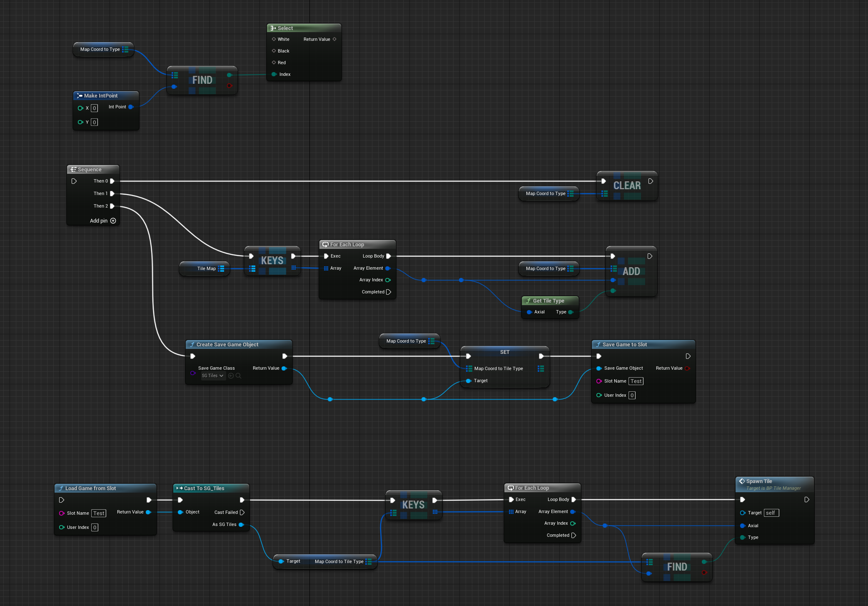
Task: Click Array Element pin on bottom For Each Loop
Action: [x=573, y=511]
